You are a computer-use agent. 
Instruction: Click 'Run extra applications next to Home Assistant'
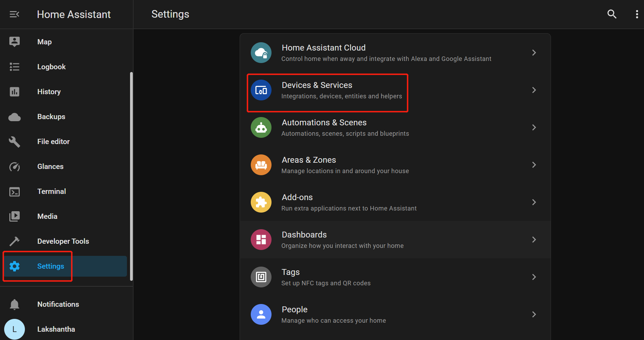349,208
